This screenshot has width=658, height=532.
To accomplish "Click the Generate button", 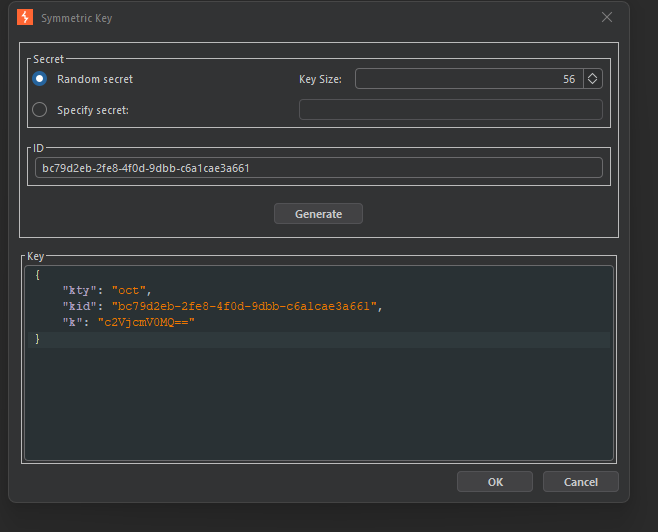I will (319, 214).
